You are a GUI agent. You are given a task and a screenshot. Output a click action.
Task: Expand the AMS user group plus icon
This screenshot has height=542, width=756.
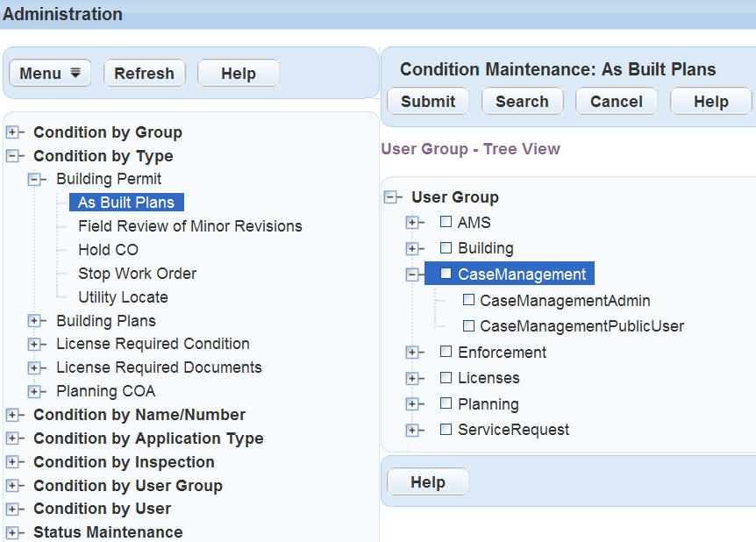(412, 223)
